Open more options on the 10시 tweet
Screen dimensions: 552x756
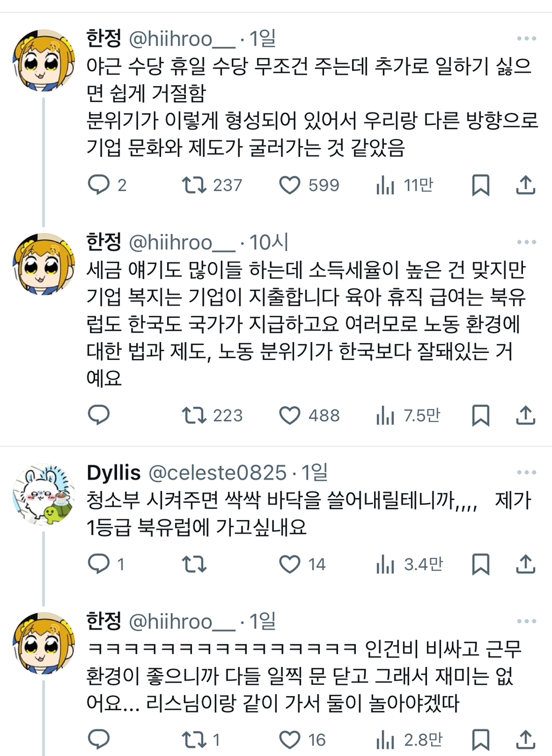click(526, 242)
